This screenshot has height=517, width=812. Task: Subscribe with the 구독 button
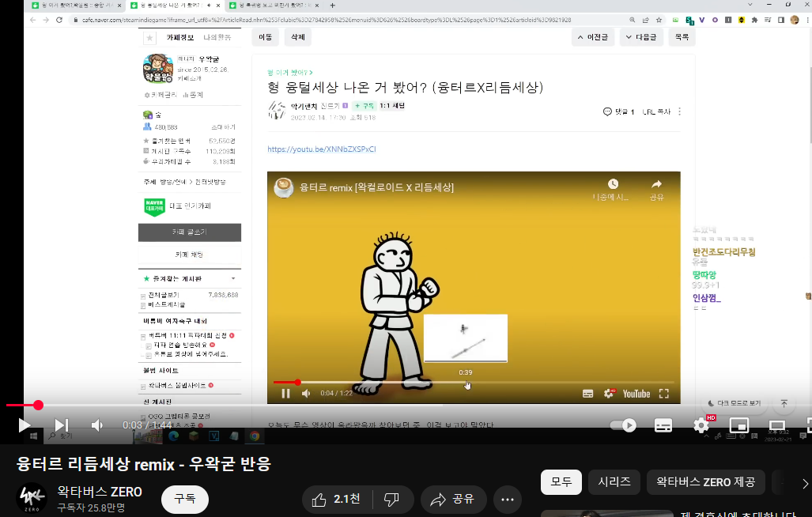[185, 499]
